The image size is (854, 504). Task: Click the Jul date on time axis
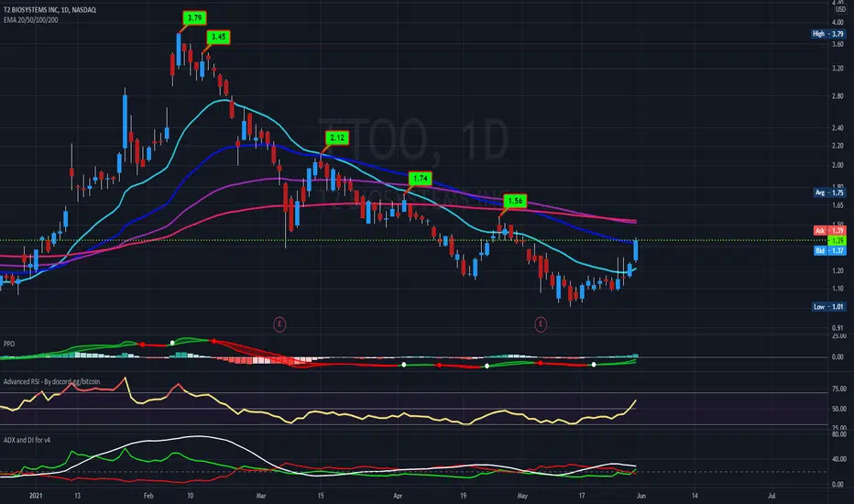pyautogui.click(x=772, y=496)
